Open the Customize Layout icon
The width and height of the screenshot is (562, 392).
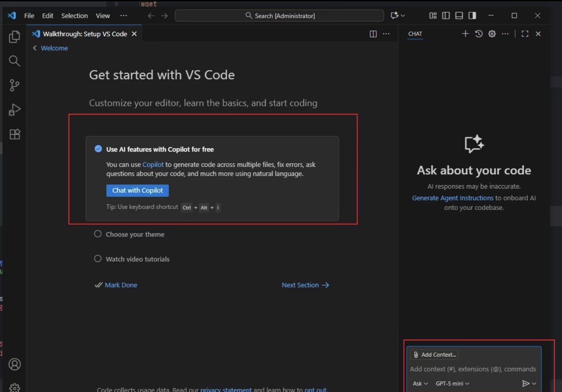click(x=433, y=16)
